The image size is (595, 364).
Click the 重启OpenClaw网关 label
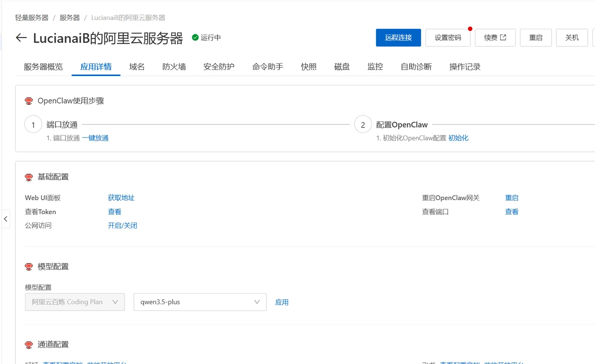click(x=450, y=198)
